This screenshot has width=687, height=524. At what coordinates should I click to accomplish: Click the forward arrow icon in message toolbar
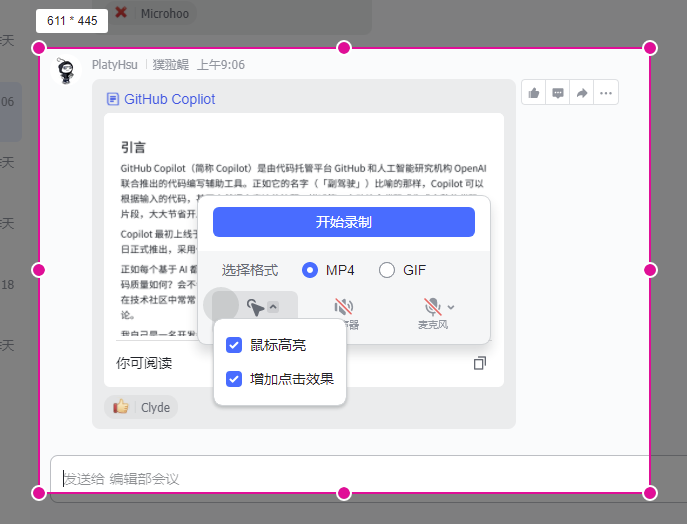582,93
